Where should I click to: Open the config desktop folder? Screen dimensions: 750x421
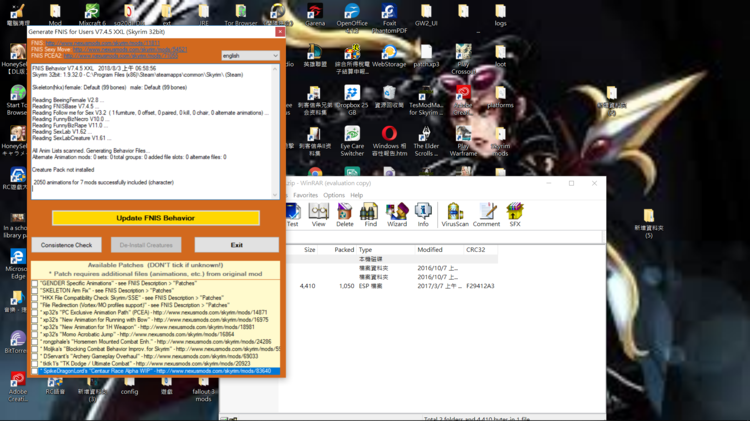(x=129, y=387)
